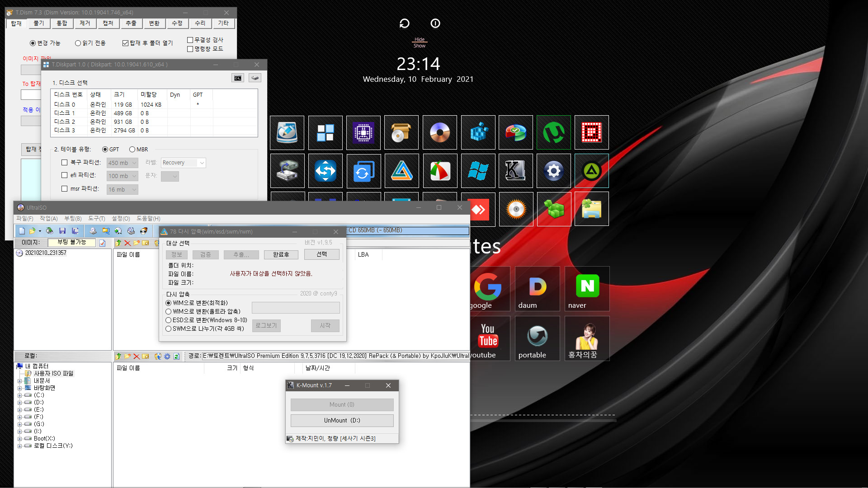Click the red X delete icon in image pane

coord(127,243)
